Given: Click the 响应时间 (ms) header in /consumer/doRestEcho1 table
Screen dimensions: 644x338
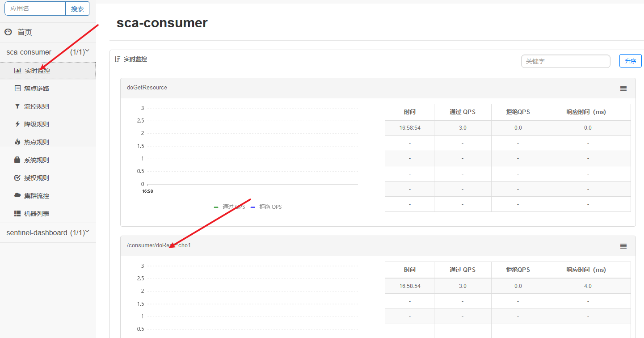Looking at the screenshot, I should click(x=588, y=270).
